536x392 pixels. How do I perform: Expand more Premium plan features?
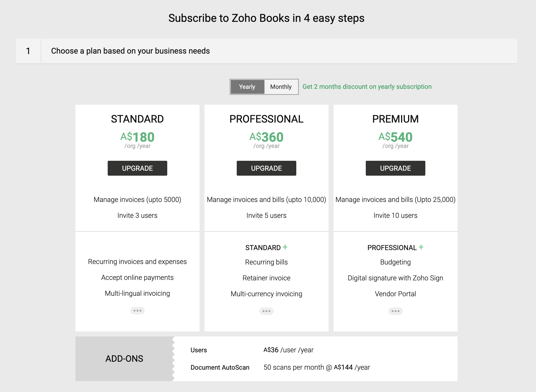tap(395, 311)
